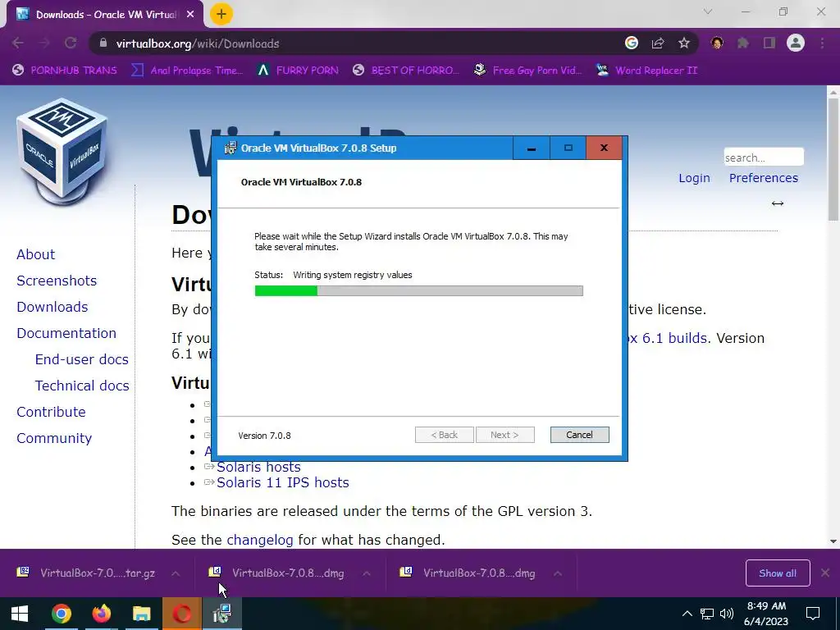Click the lock icon for site information
Image resolution: width=840 pixels, height=630 pixels.
pos(103,43)
